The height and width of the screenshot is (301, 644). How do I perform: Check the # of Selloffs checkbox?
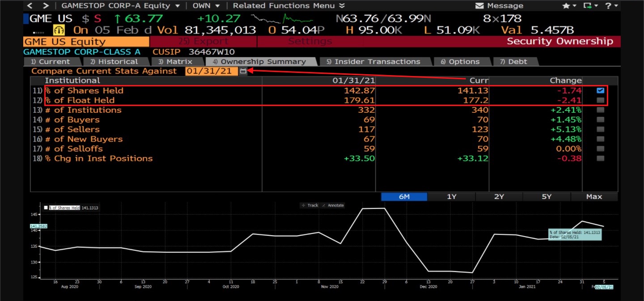[x=600, y=148]
